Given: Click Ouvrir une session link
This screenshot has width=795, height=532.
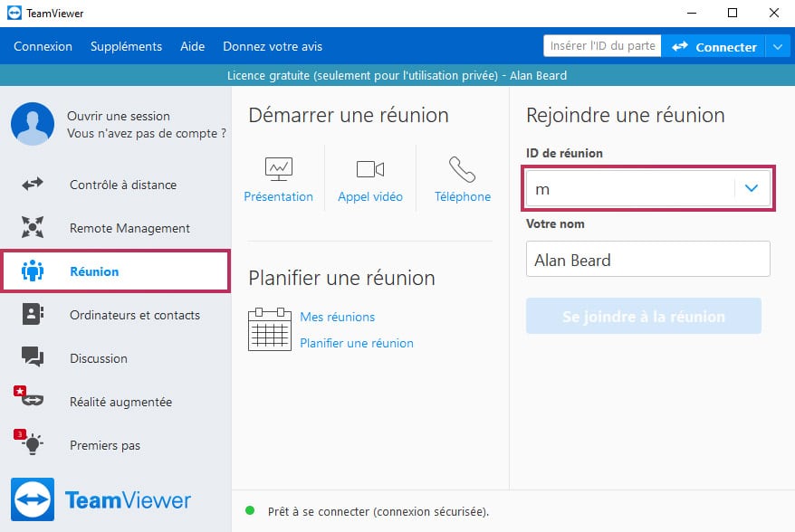Looking at the screenshot, I should click(119, 116).
